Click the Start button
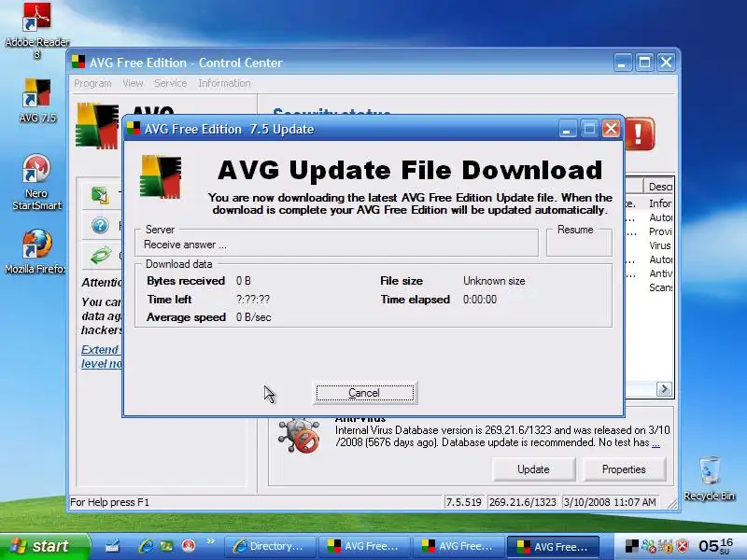747x560 pixels. [x=44, y=546]
